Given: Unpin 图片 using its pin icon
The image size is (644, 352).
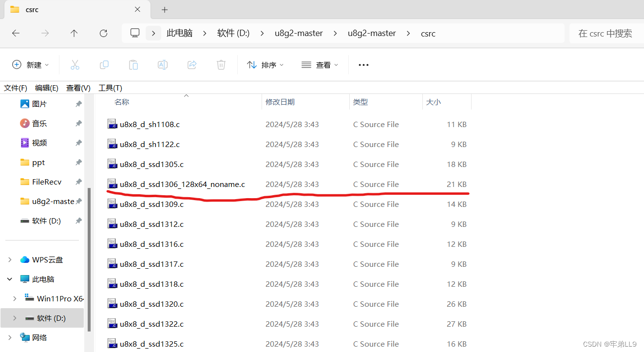Looking at the screenshot, I should tap(78, 104).
